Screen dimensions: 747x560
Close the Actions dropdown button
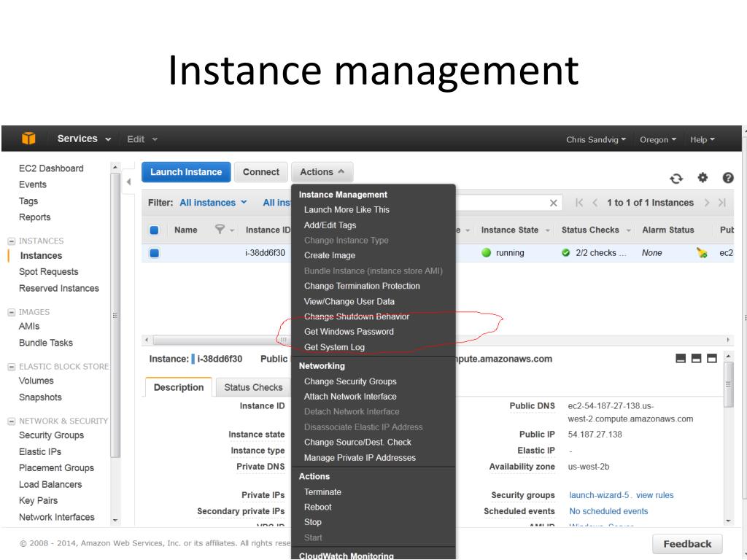(x=322, y=172)
